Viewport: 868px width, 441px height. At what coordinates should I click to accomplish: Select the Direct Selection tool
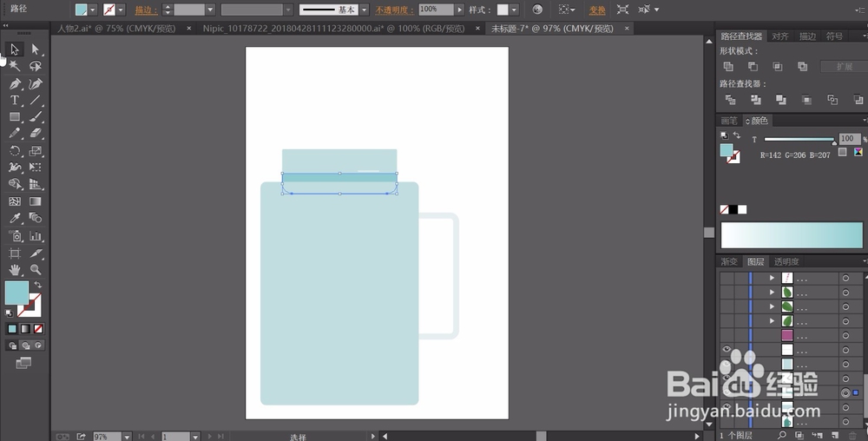(x=36, y=49)
